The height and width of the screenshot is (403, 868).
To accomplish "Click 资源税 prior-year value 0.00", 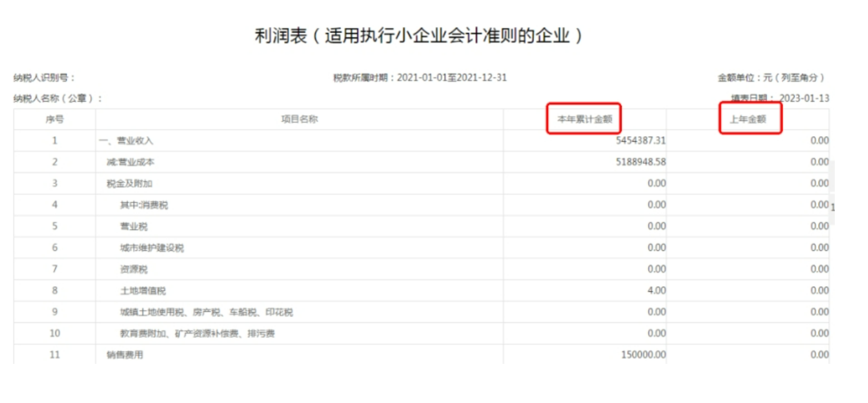I will click(x=819, y=269).
